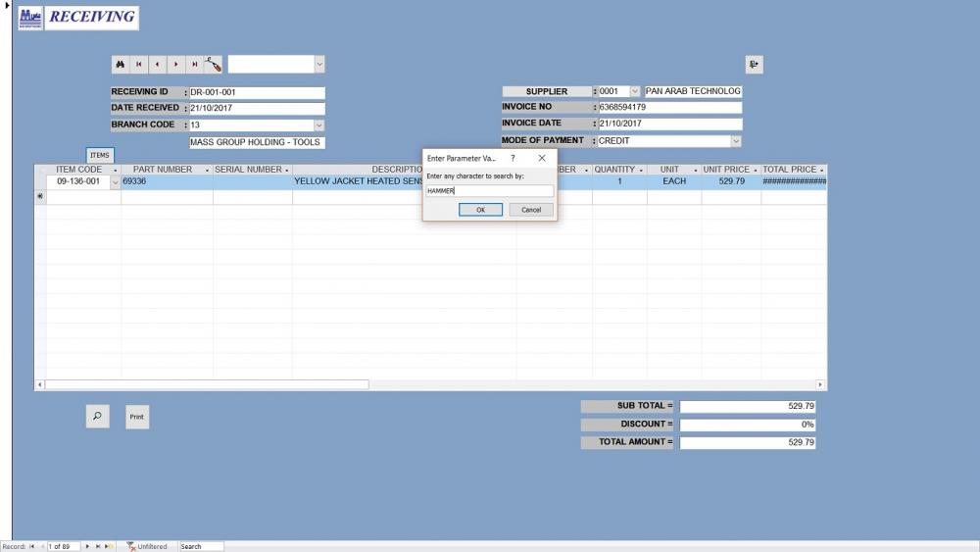Click the Unfiltered filter indicator
The width and height of the screenshot is (980, 552).
(148, 546)
